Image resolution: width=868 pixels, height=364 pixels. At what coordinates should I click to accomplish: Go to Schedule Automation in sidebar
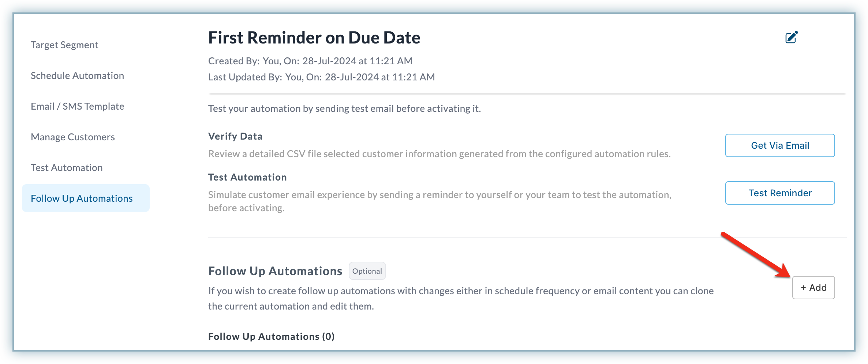point(77,76)
